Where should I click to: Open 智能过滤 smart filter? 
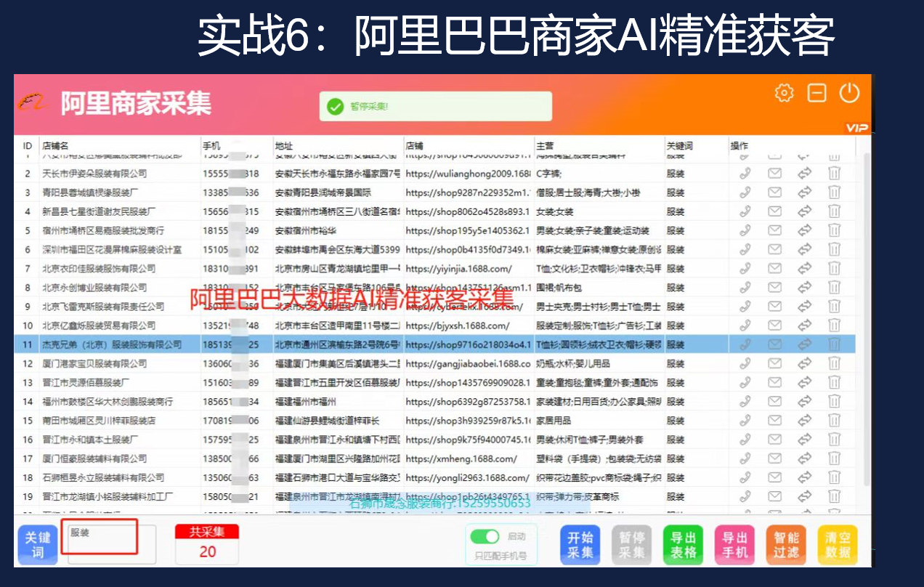[786, 545]
